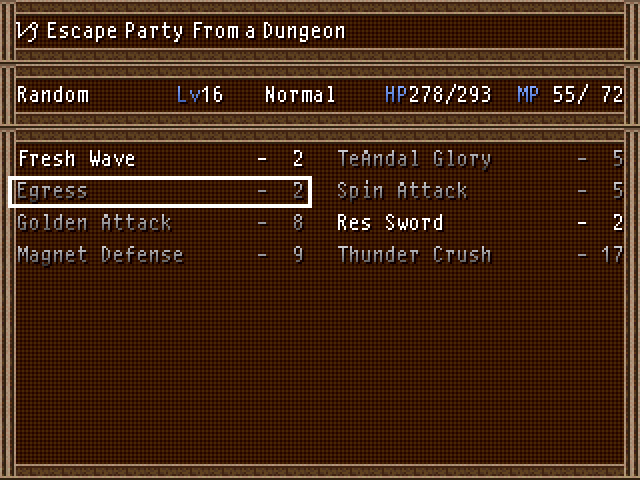Screen dimensions: 640x480
Task: Click Res Sword MP cost 2
Action: pyautogui.click(x=618, y=223)
